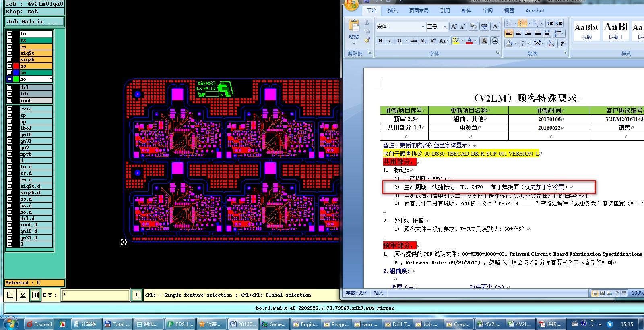The height and width of the screenshot is (330, 644).
Task: Toggle show paragraph marks icon
Action: point(562,43)
